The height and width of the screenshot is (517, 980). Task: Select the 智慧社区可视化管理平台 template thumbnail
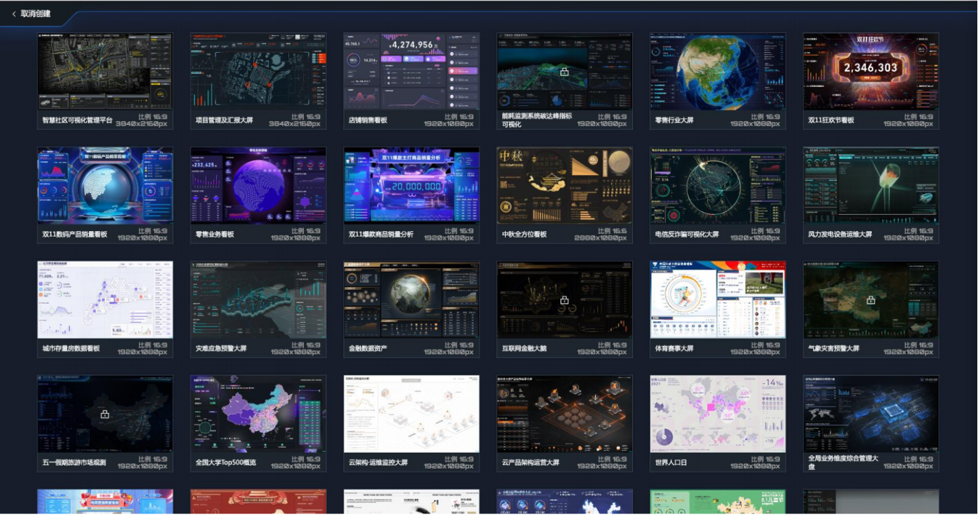[105, 71]
